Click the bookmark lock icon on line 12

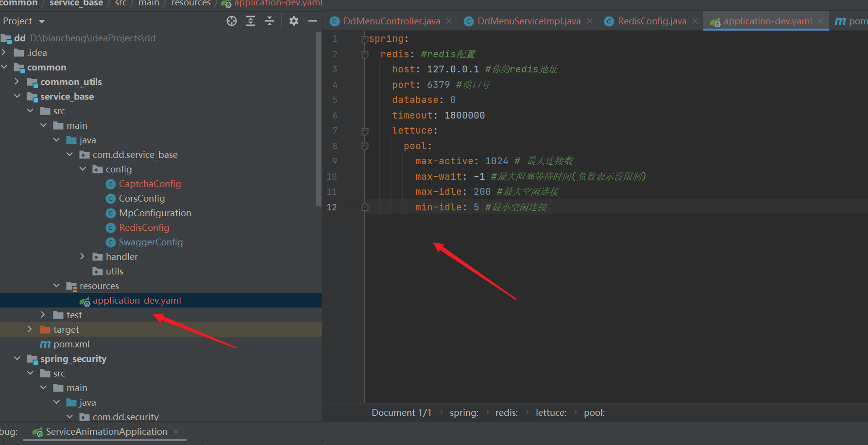[365, 206]
